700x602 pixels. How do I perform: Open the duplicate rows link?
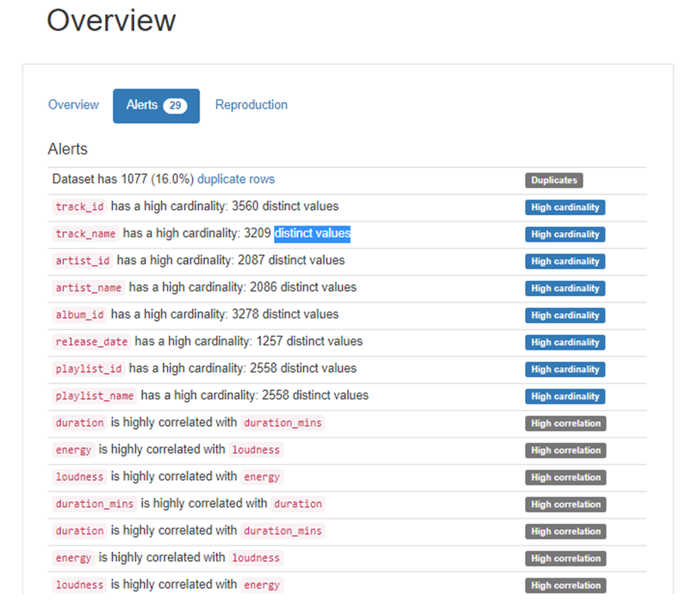point(235,179)
